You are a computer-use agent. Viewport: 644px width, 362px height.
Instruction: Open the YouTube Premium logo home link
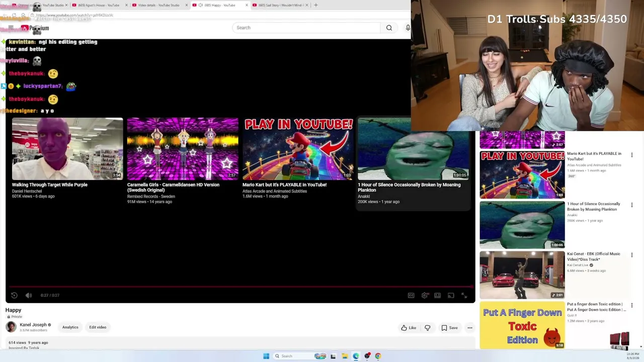[35, 28]
